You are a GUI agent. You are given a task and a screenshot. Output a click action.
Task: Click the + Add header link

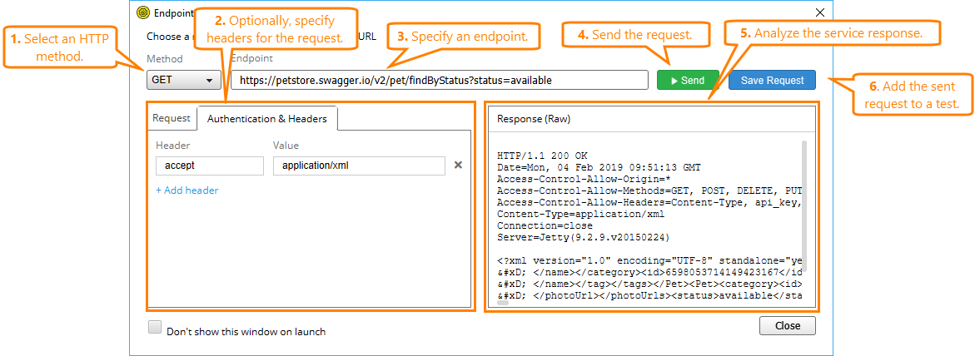[187, 190]
